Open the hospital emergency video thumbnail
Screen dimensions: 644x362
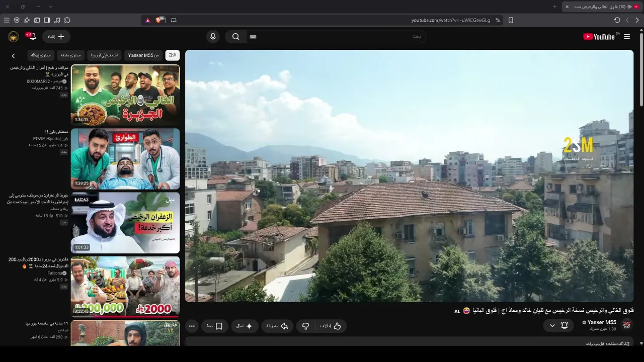tap(125, 159)
